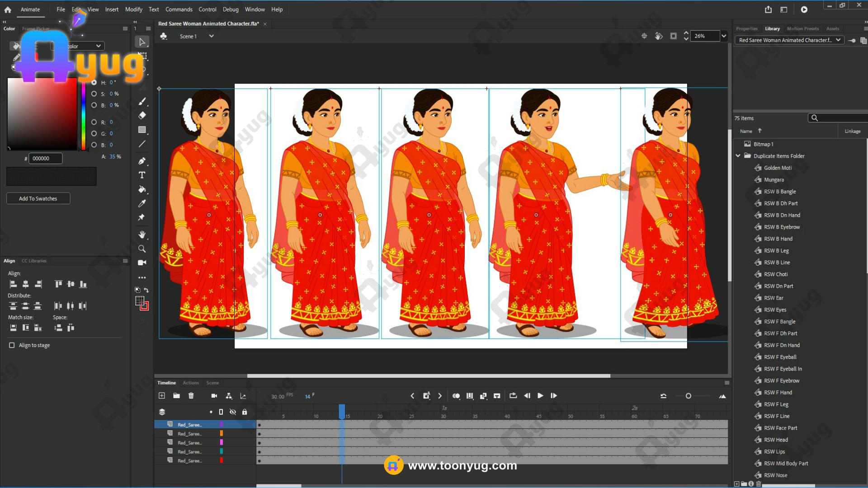The width and height of the screenshot is (868, 488).
Task: Open the Modify menu
Action: point(133,9)
